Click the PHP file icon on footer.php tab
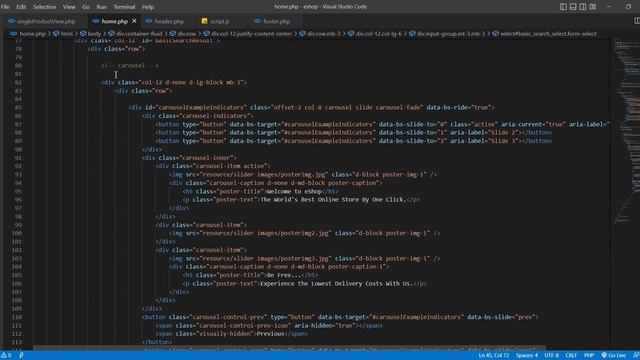The image size is (640, 360). click(x=257, y=21)
